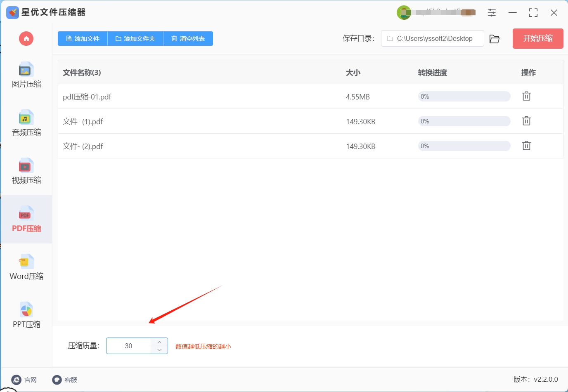The width and height of the screenshot is (568, 392).
Task: Minimize the compressor window
Action: (513, 13)
